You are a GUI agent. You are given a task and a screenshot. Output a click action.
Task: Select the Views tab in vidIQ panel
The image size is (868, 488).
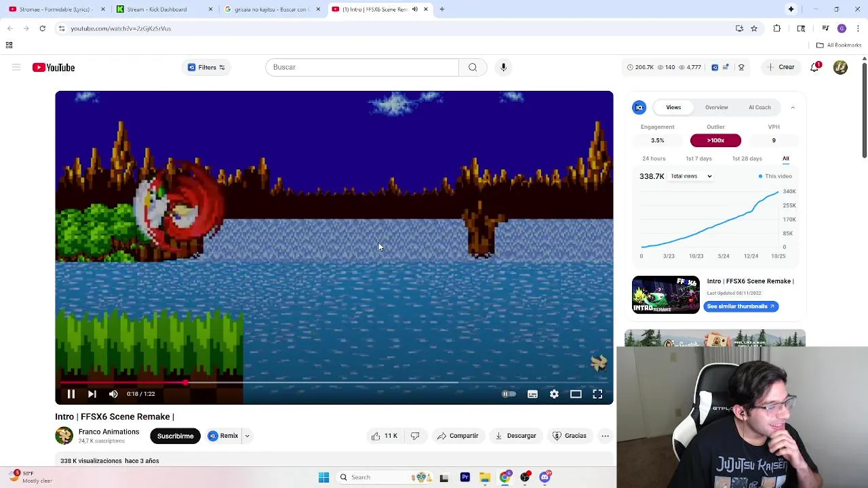click(673, 107)
